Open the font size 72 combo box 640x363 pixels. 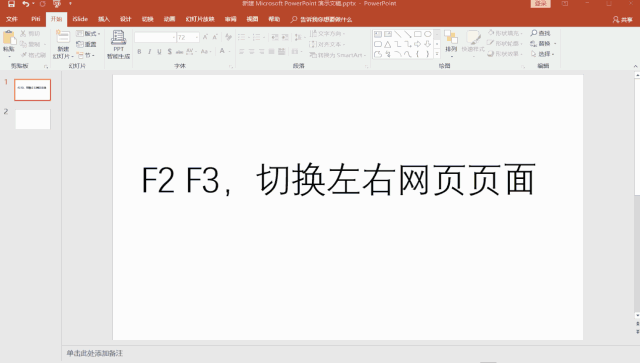tap(188, 37)
